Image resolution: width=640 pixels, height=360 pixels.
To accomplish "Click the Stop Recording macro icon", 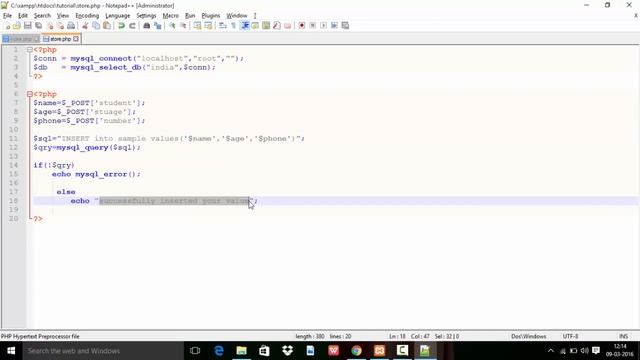I will coord(313,26).
